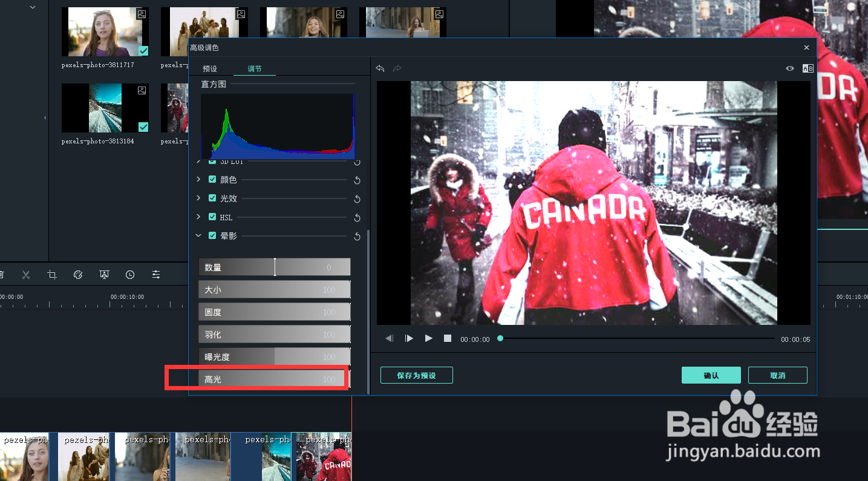
Task: Switch to the 预设 tab
Action: [210, 69]
